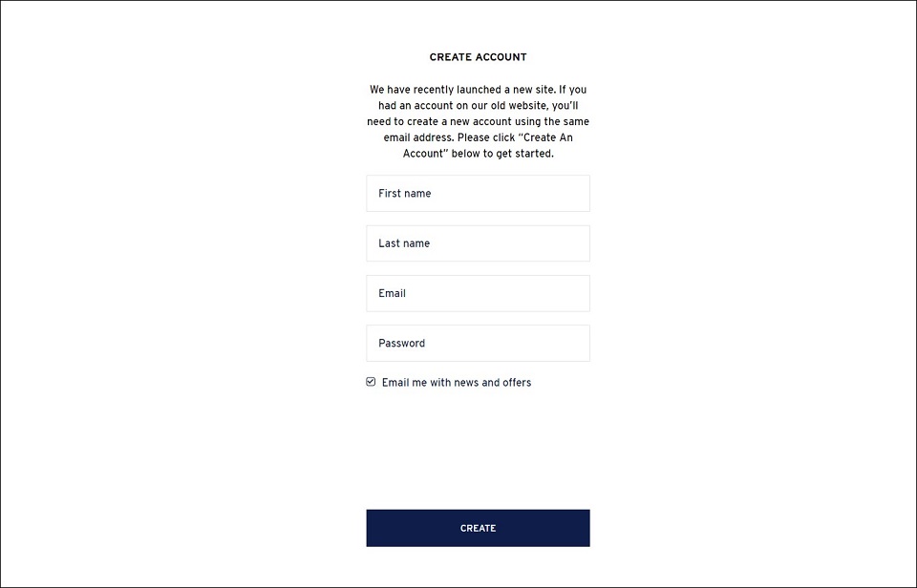
Task: Click the First name input field
Action: click(478, 194)
